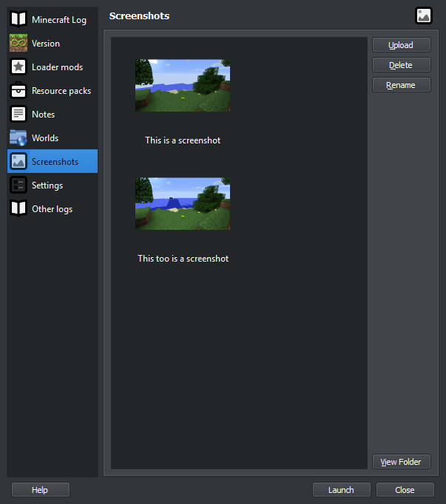Click the Delete button
446x504 pixels.
(402, 65)
